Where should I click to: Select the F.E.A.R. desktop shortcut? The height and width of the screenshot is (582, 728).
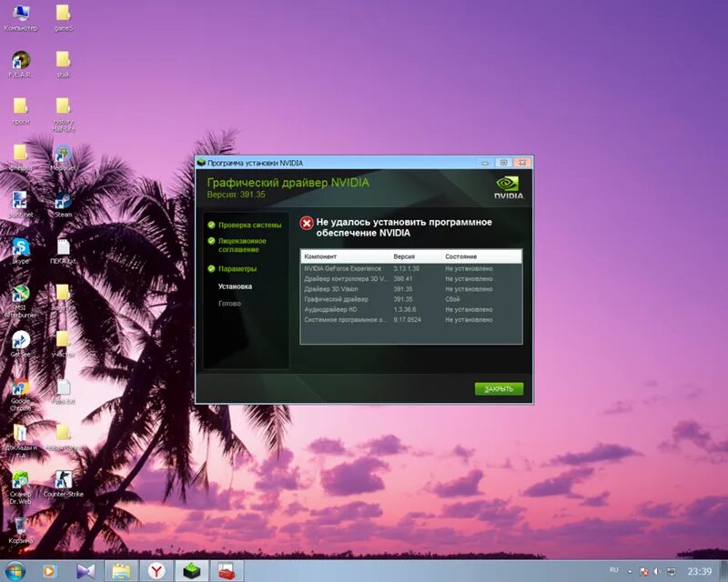click(x=20, y=64)
